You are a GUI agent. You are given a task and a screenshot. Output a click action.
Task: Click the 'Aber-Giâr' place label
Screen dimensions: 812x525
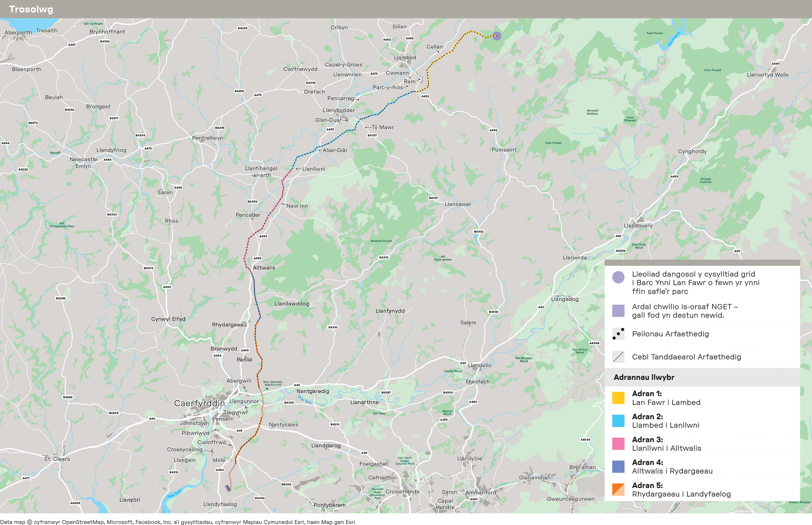click(335, 150)
